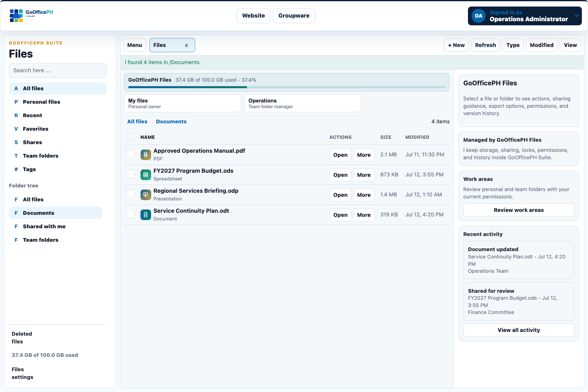Viewport: 588px width, 392px height.
Task: Click More for Regional Services Briefing.odp
Action: click(x=364, y=195)
